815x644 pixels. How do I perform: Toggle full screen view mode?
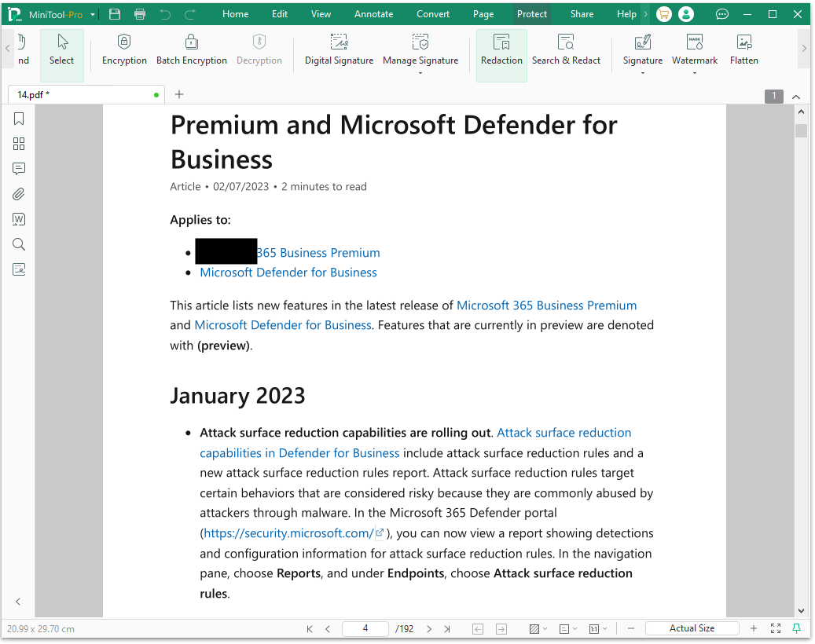775,628
